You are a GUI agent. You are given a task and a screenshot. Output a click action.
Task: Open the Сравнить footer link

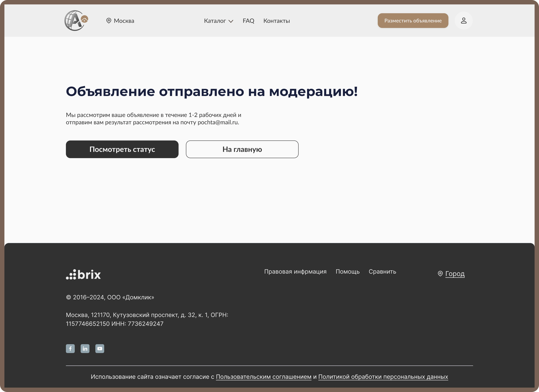coord(382,272)
